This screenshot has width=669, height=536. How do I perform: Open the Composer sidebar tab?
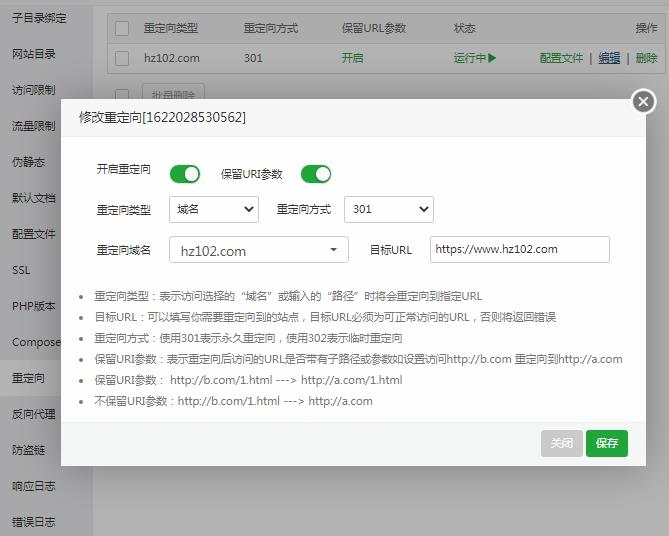(36, 342)
